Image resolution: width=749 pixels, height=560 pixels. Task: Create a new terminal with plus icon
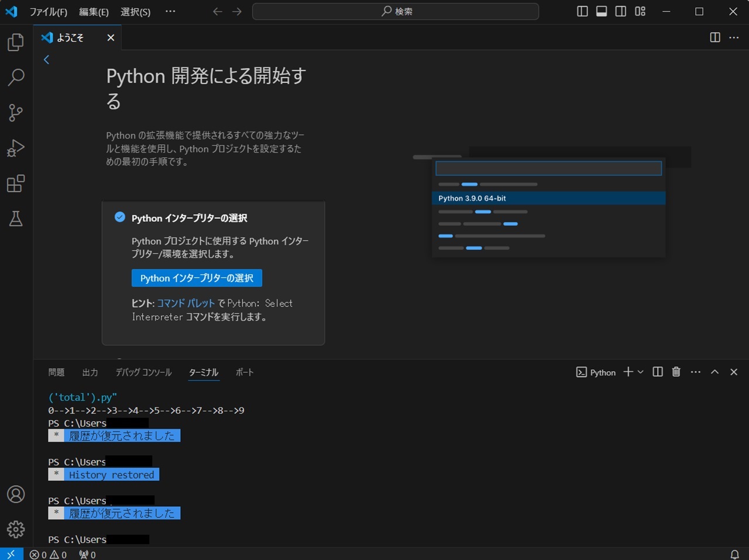628,372
